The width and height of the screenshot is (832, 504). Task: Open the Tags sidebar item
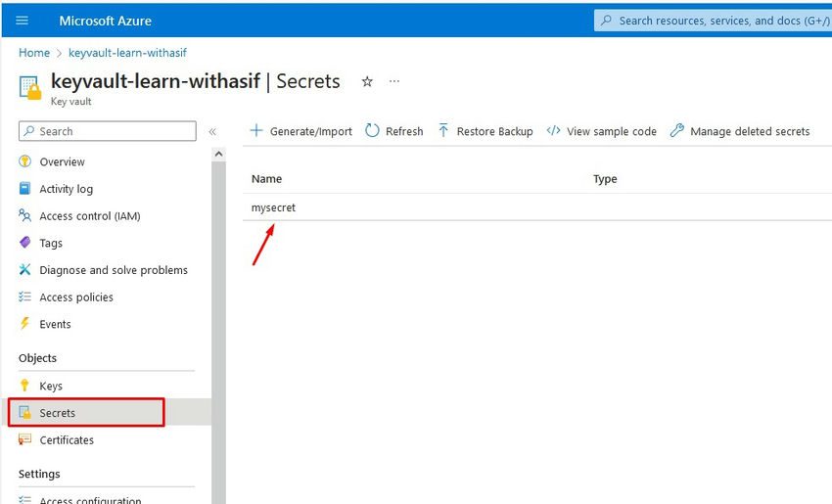(51, 243)
